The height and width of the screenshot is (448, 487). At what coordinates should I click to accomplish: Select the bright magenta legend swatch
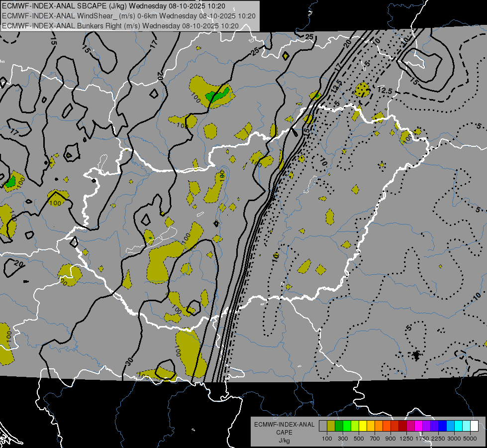[x=419, y=426]
